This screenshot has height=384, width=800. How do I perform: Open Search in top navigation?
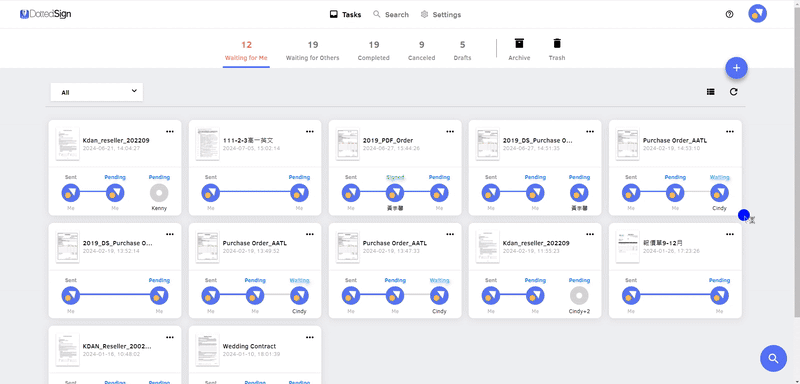[391, 15]
